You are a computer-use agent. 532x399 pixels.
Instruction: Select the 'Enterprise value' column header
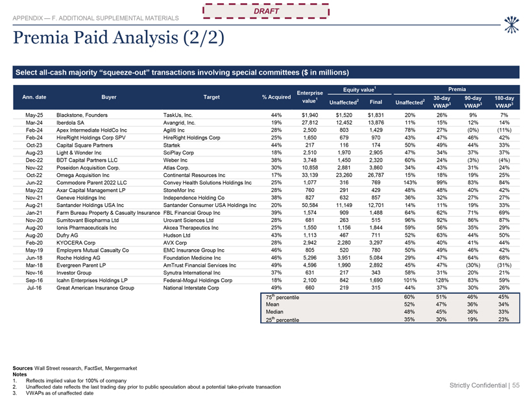tap(309, 97)
